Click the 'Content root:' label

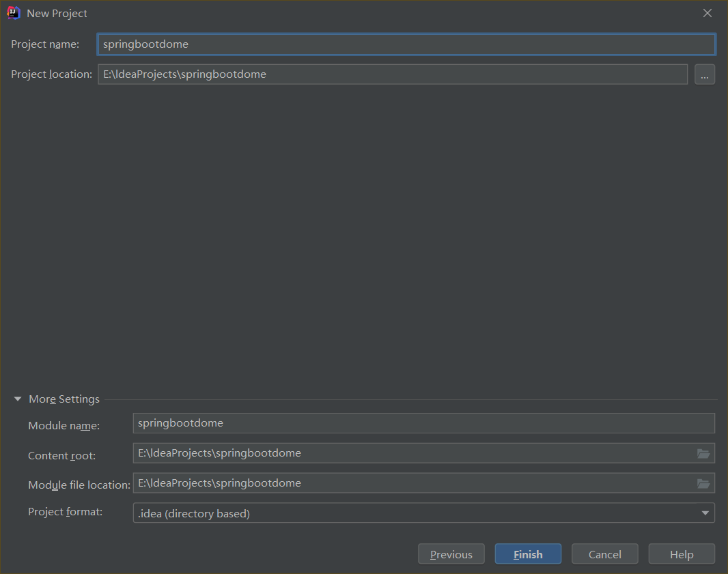click(61, 456)
